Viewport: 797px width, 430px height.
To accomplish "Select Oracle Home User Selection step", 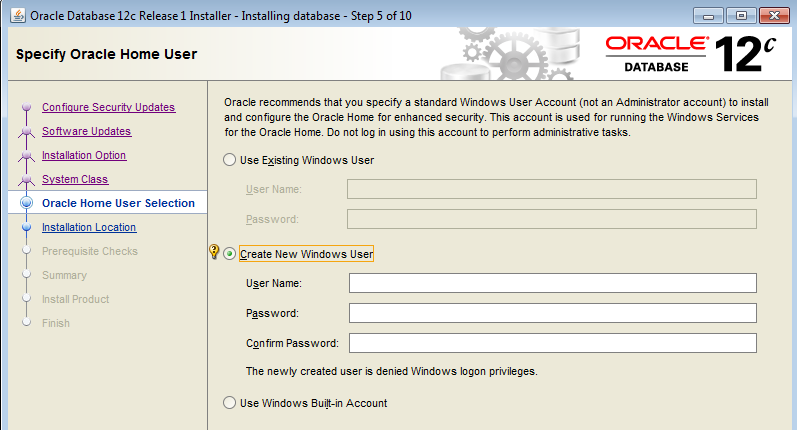I will coord(118,203).
